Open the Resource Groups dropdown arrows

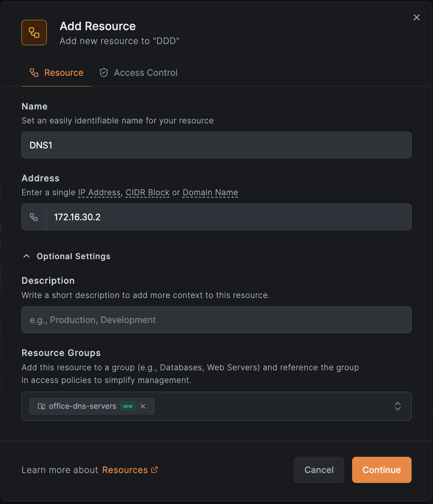point(398,406)
